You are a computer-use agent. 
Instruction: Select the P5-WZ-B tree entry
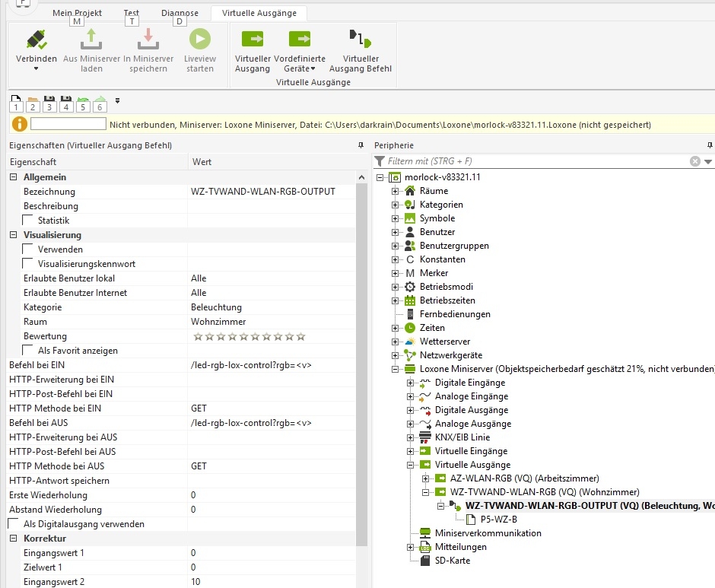pyautogui.click(x=498, y=520)
